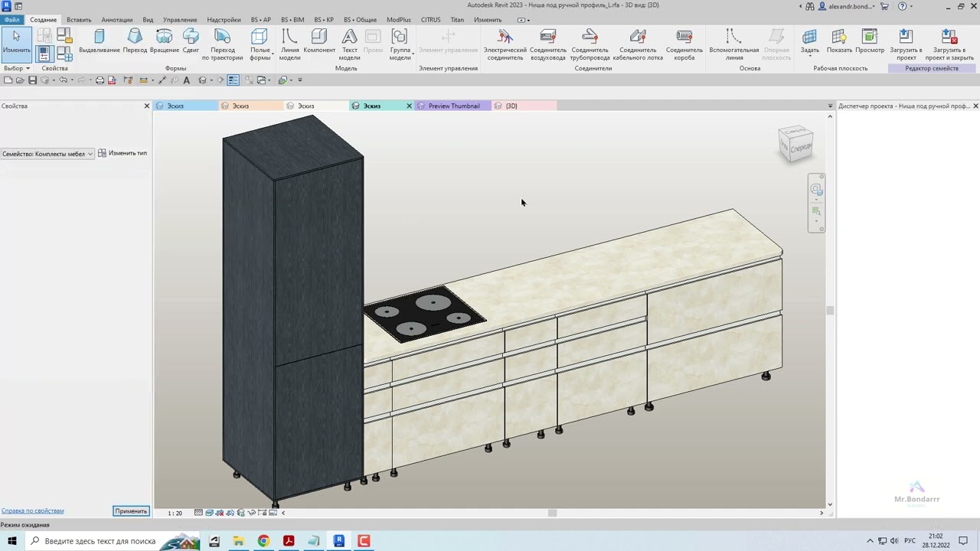Open the ViewCube in the 3D view
Screen dimensions: 980x551
coord(795,144)
